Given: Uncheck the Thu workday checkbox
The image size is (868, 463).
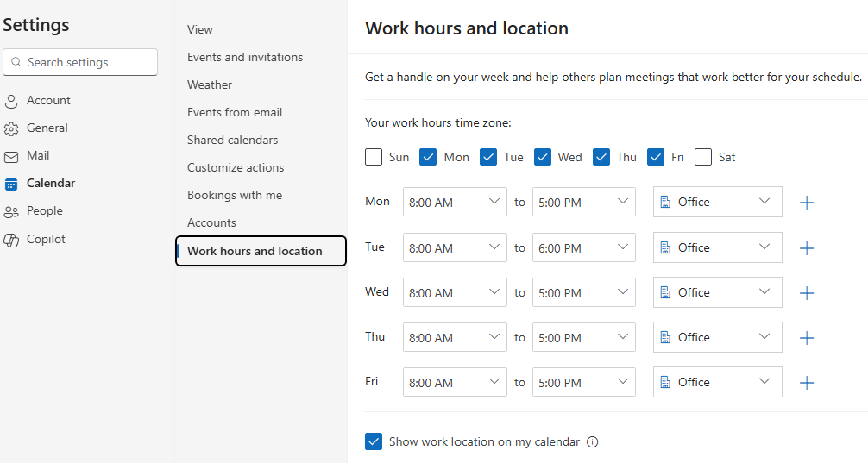Looking at the screenshot, I should tap(601, 157).
